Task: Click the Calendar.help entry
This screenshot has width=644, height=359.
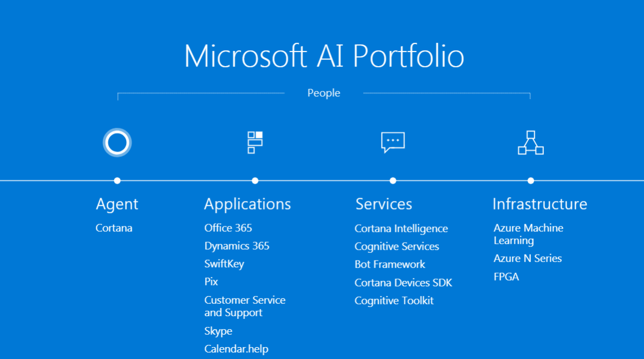Action: [x=236, y=349]
